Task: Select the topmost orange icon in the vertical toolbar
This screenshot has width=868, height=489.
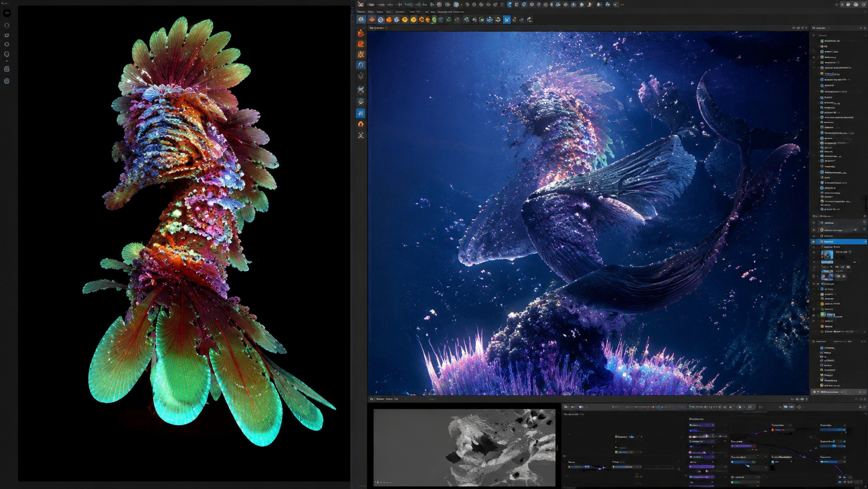Action: tap(361, 33)
